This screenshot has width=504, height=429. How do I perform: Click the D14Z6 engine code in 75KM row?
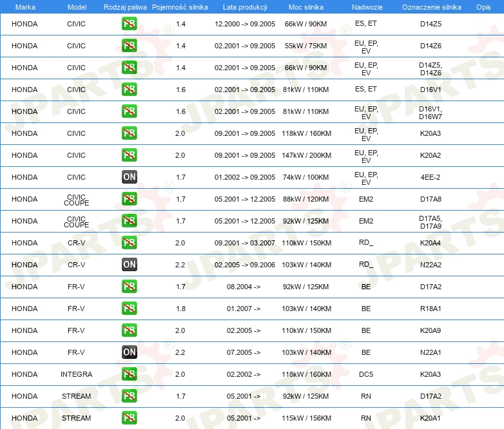click(x=431, y=46)
